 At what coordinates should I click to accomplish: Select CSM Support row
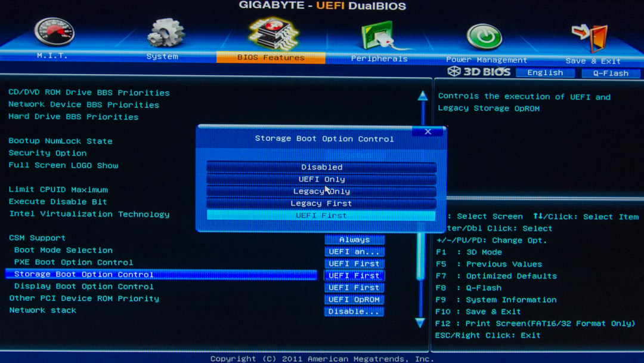[x=38, y=238]
